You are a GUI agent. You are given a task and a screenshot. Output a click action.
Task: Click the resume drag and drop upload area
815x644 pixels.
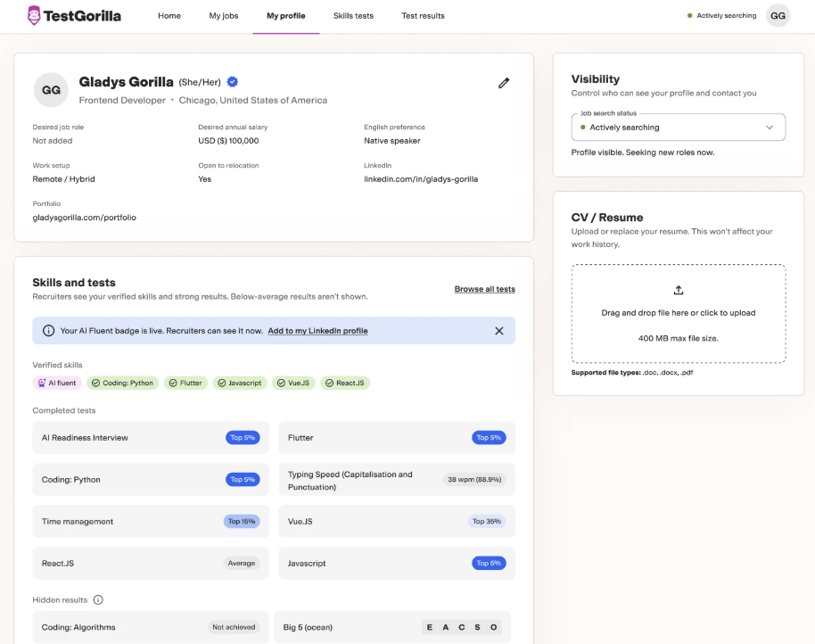[679, 313]
